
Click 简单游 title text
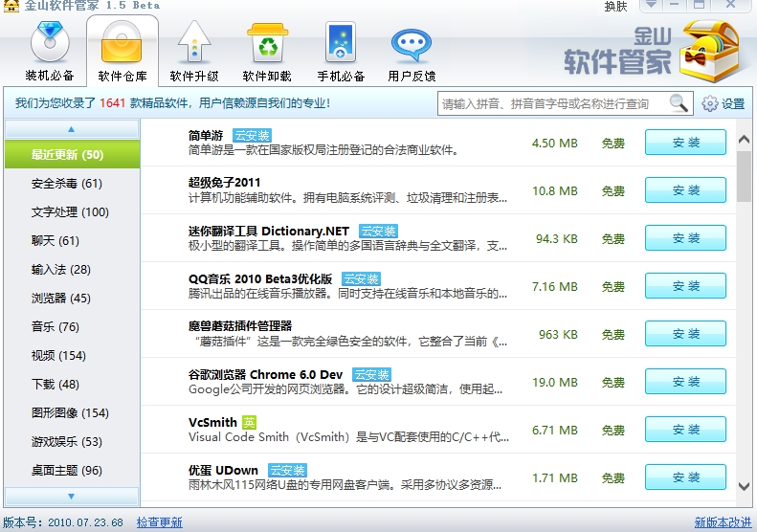[x=206, y=135]
